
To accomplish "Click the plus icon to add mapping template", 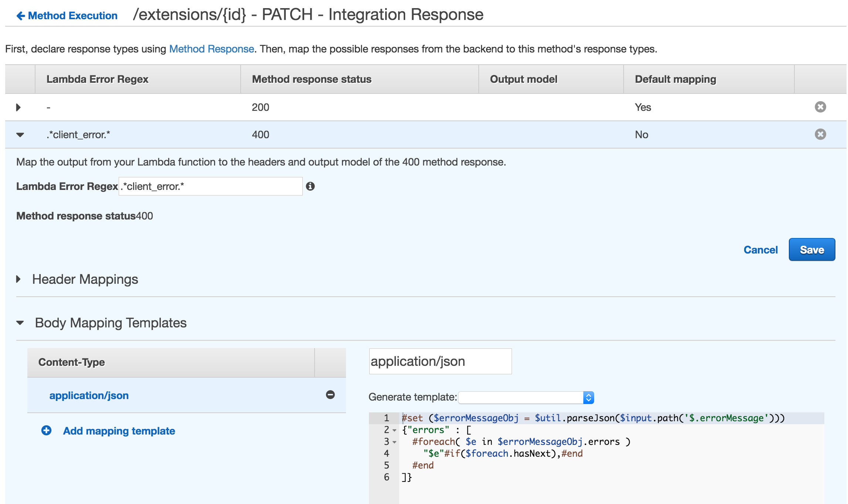I will pyautogui.click(x=46, y=430).
